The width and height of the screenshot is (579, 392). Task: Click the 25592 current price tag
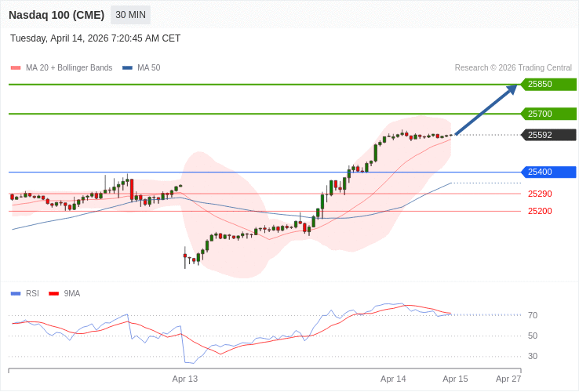point(548,135)
